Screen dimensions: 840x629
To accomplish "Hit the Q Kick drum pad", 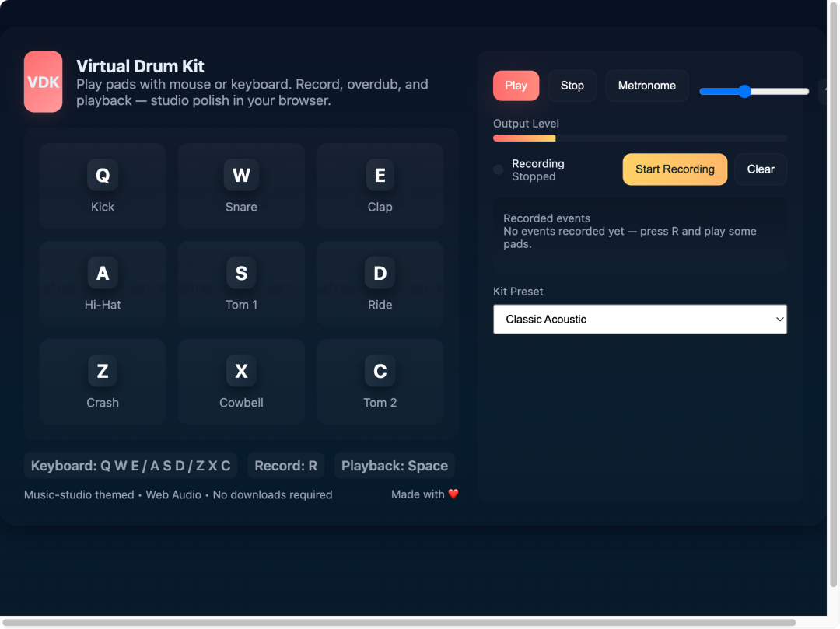I will pyautogui.click(x=103, y=186).
